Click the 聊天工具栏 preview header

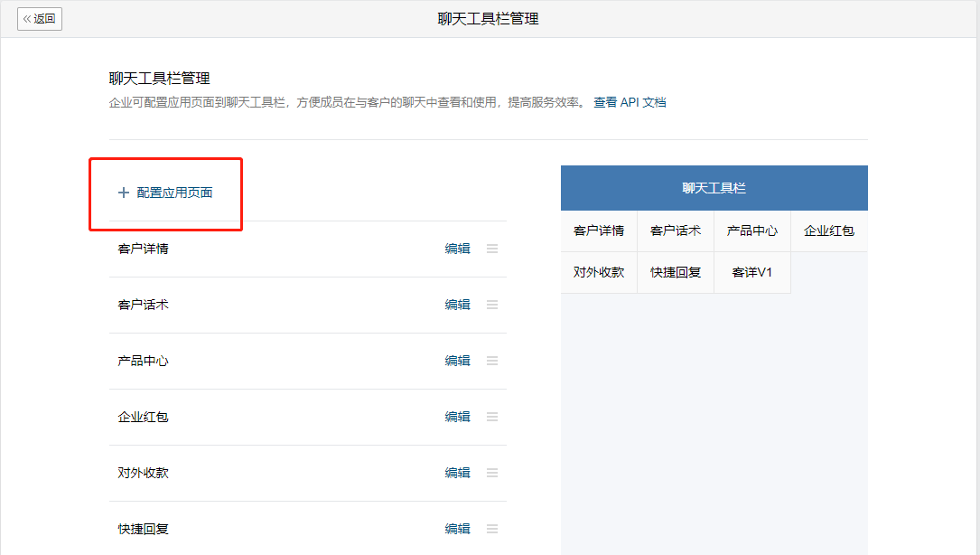coord(714,188)
